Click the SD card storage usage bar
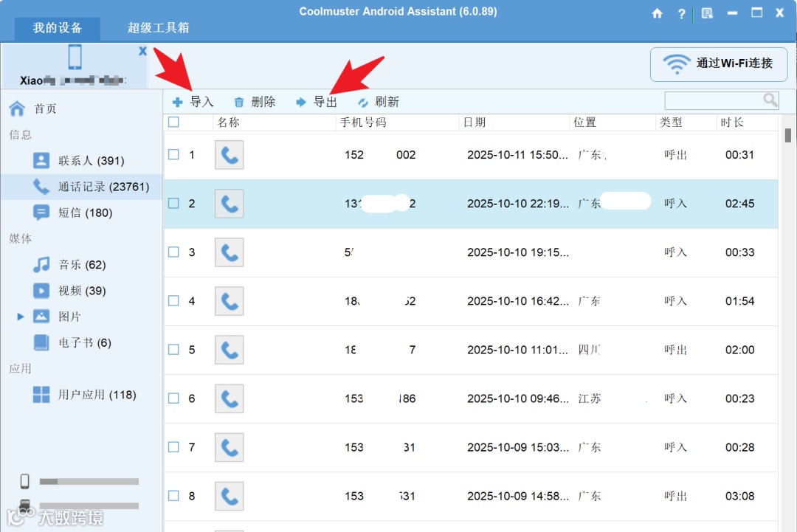This screenshot has width=797, height=532. point(89,505)
